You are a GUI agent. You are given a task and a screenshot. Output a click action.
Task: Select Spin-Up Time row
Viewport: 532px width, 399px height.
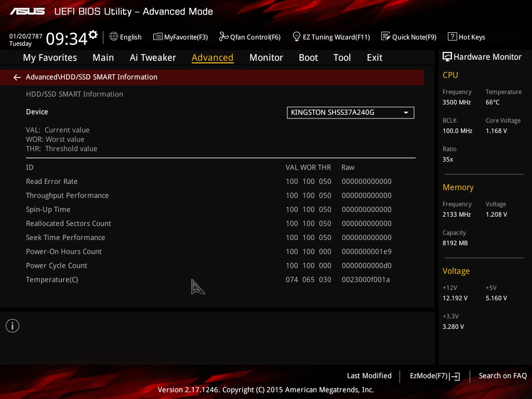(x=220, y=210)
